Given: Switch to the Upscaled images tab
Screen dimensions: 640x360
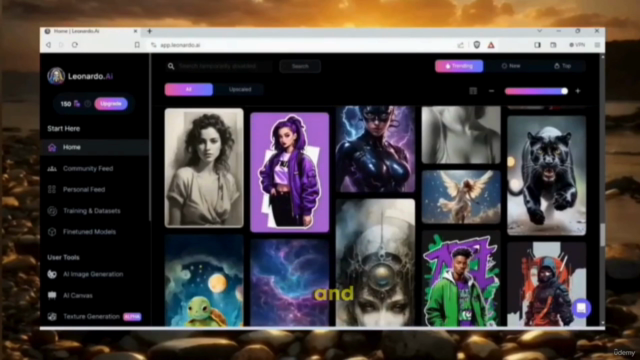Looking at the screenshot, I should 240,89.
